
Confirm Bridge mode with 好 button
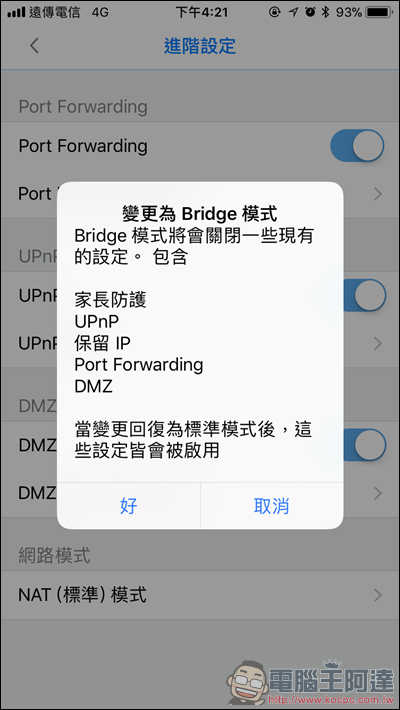point(129,506)
